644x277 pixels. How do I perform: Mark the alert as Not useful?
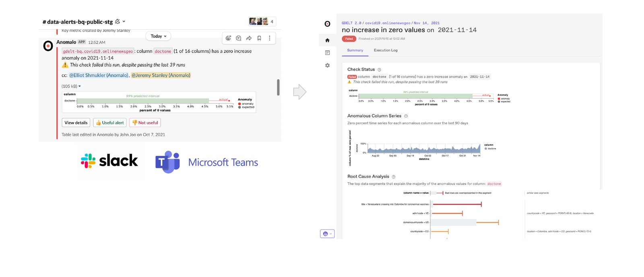point(145,123)
